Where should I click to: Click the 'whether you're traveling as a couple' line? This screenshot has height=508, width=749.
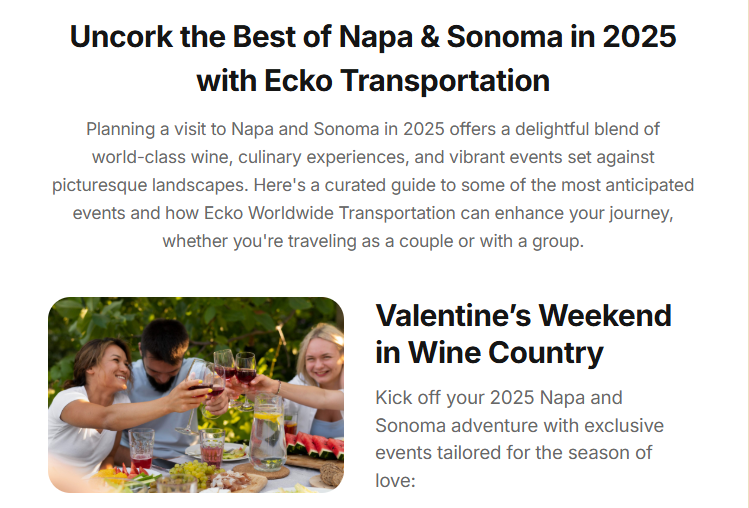(373, 241)
